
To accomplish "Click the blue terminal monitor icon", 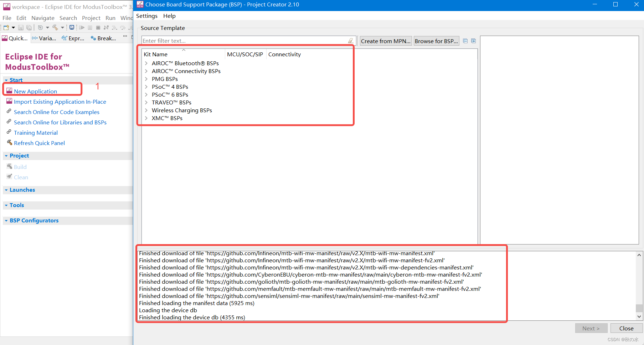I will [72, 27].
